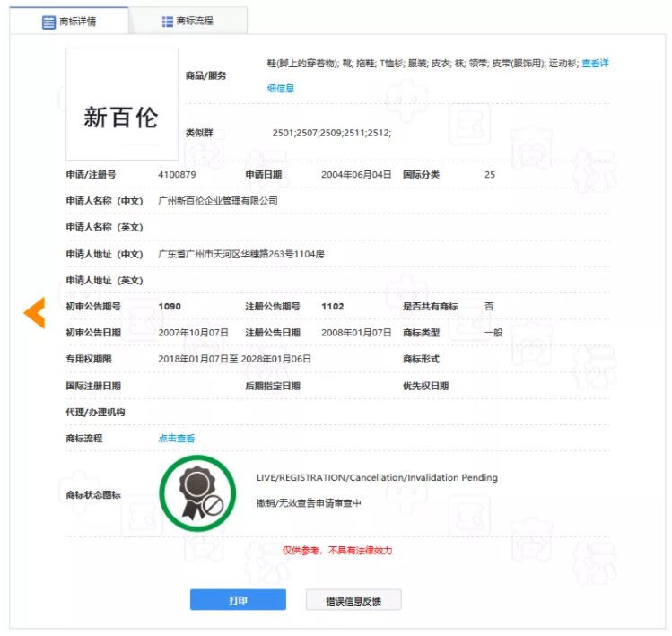Image resolution: width=672 pixels, height=636 pixels.
Task: Select the application date 2004年06月04日
Action: pyautogui.click(x=356, y=174)
